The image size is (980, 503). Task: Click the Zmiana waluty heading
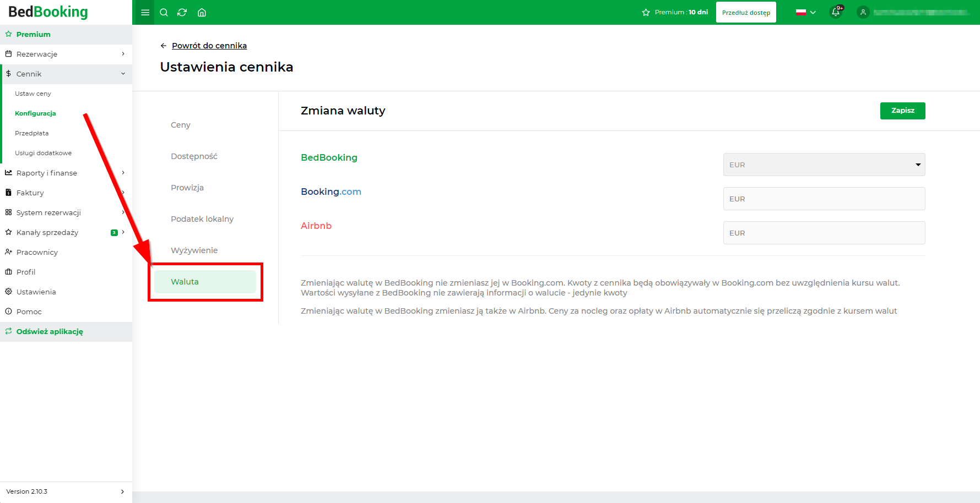(x=343, y=111)
